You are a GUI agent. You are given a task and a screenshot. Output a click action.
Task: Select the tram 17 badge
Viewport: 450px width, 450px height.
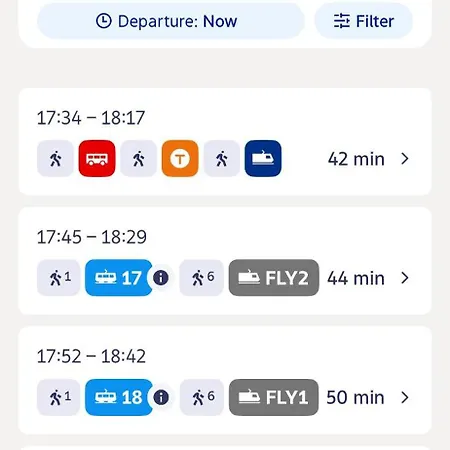click(119, 278)
